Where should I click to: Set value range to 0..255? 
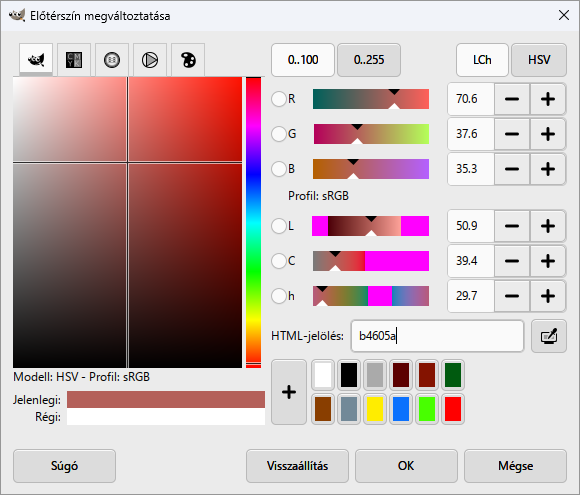[369, 60]
